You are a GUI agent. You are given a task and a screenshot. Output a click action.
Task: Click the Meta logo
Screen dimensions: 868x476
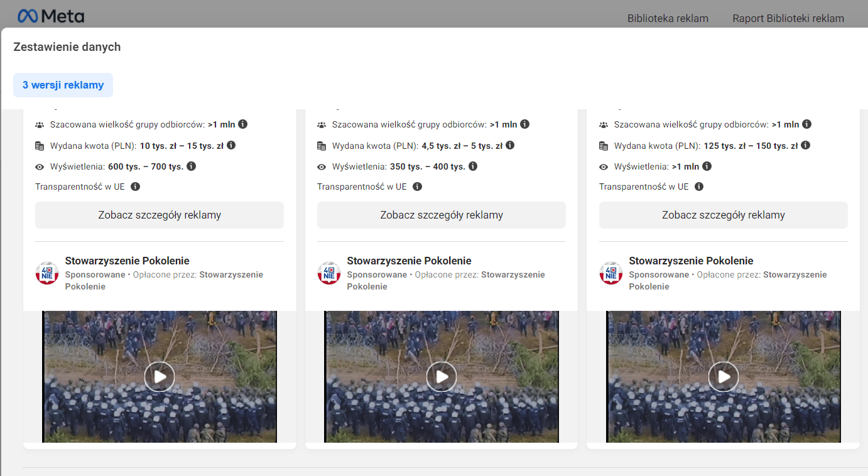51,16
